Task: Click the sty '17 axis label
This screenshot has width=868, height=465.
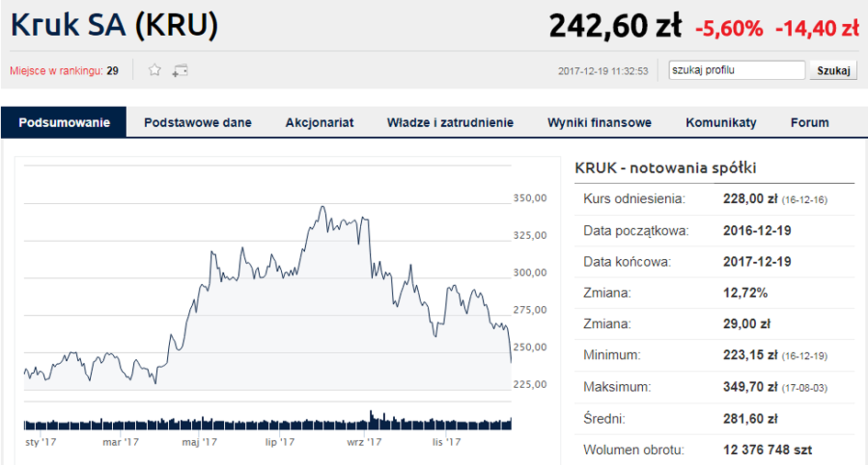Action: click(x=41, y=442)
